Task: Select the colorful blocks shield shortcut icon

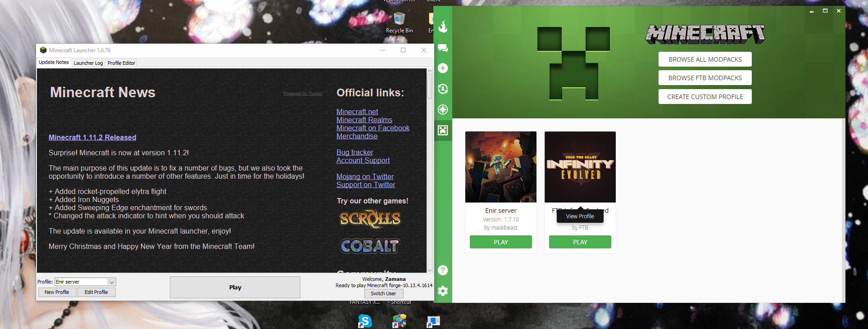Action: (x=399, y=321)
